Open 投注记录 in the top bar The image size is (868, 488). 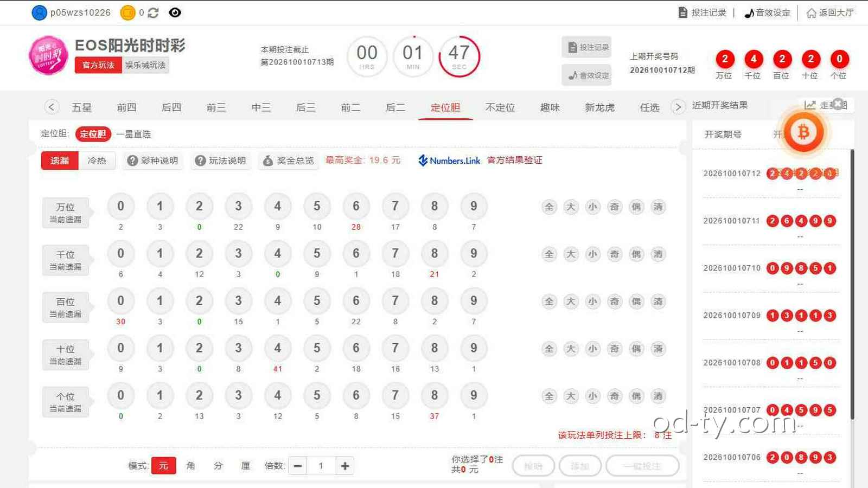pos(703,12)
